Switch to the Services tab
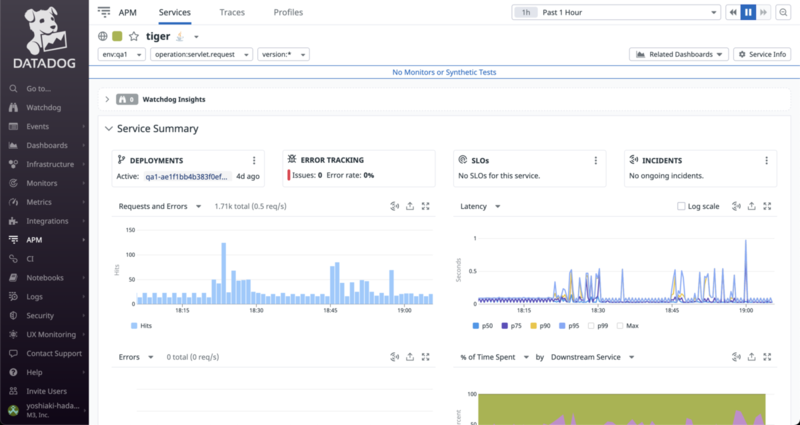This screenshot has width=800, height=425. click(x=174, y=12)
